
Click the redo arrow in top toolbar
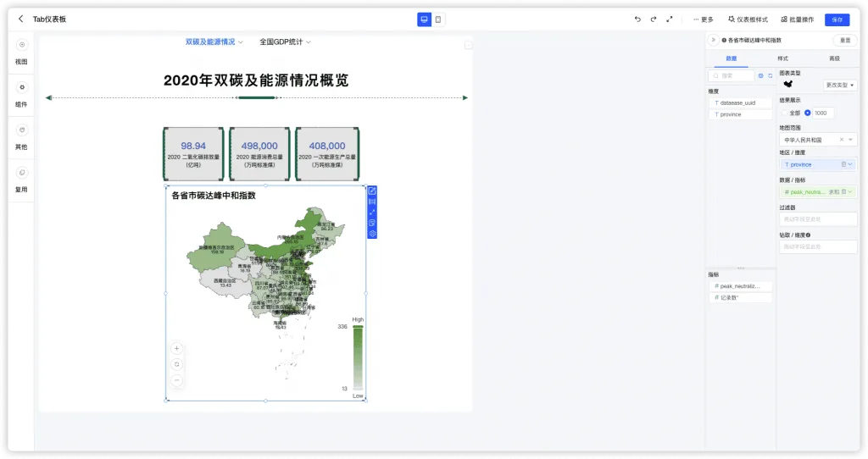pyautogui.click(x=654, y=19)
